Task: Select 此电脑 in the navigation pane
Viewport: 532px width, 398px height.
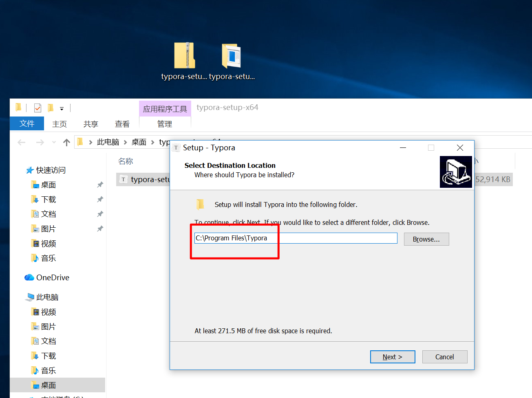Action: click(x=47, y=297)
